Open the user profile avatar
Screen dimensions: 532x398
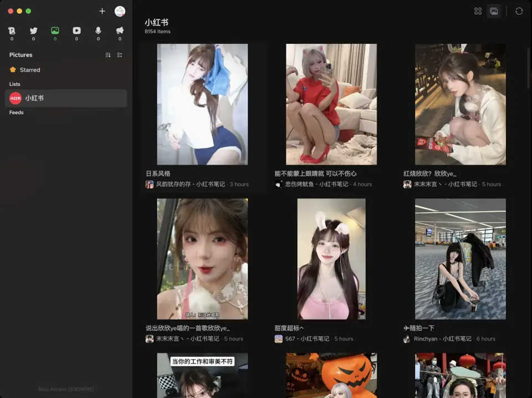click(x=120, y=11)
